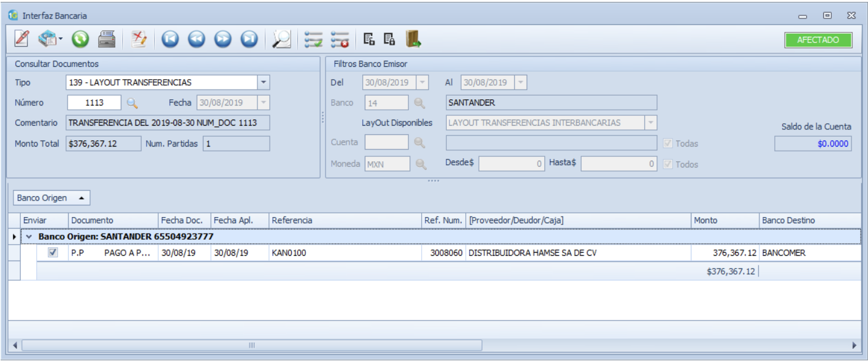Click the exit door icon
The width and height of the screenshot is (868, 363).
414,39
